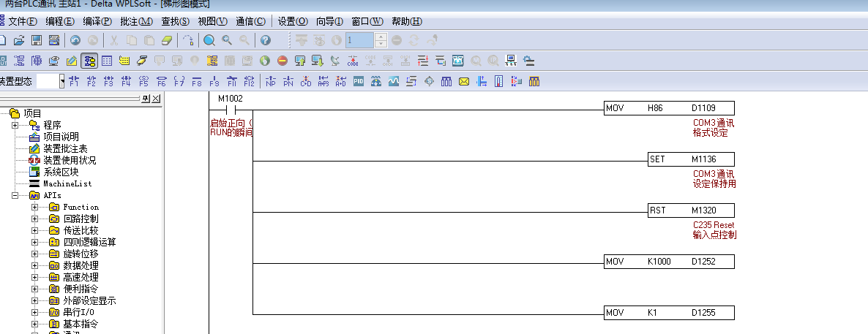Viewport: 868px width, 334px height.
Task: Expand the 程序 tree node
Action: click(15, 125)
